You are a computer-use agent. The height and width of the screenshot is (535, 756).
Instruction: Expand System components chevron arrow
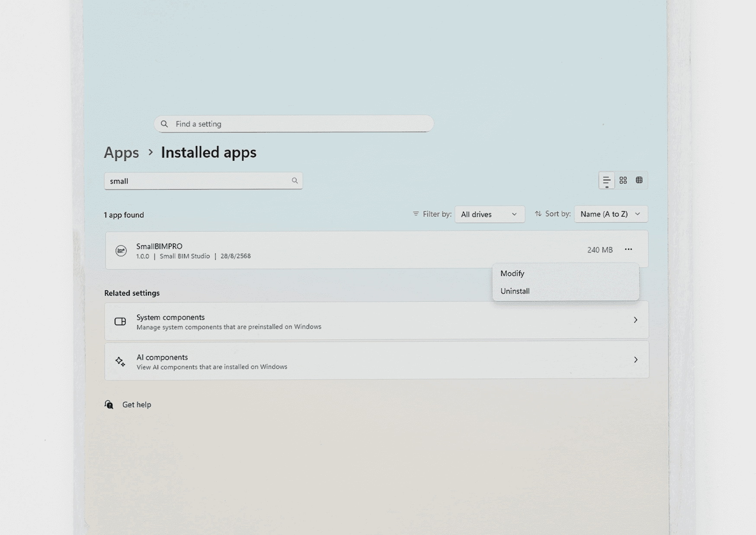pyautogui.click(x=635, y=320)
